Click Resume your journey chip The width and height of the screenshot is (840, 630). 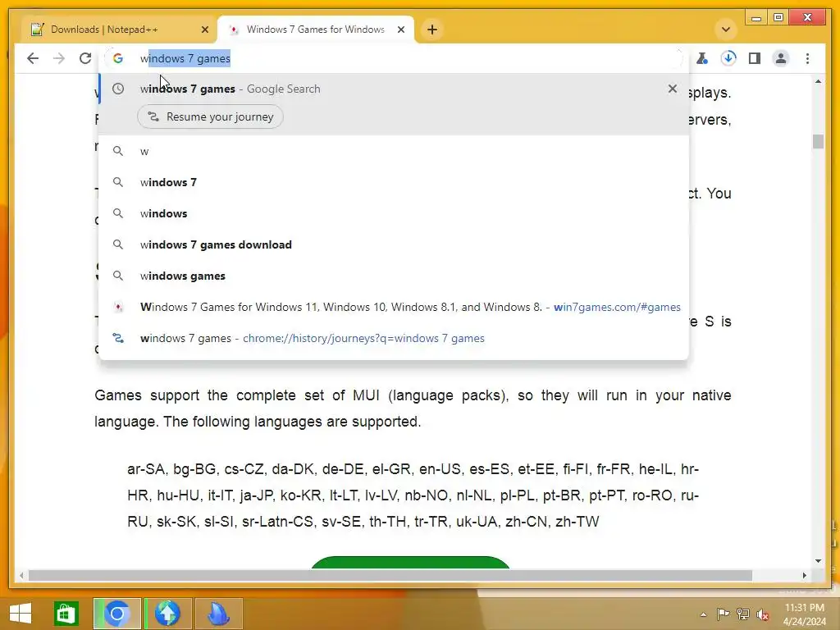[211, 116]
